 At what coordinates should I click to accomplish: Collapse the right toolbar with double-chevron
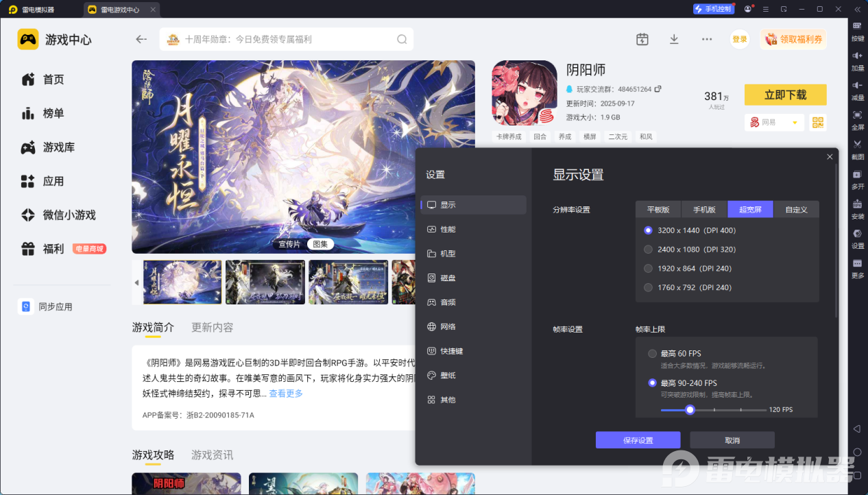click(857, 9)
